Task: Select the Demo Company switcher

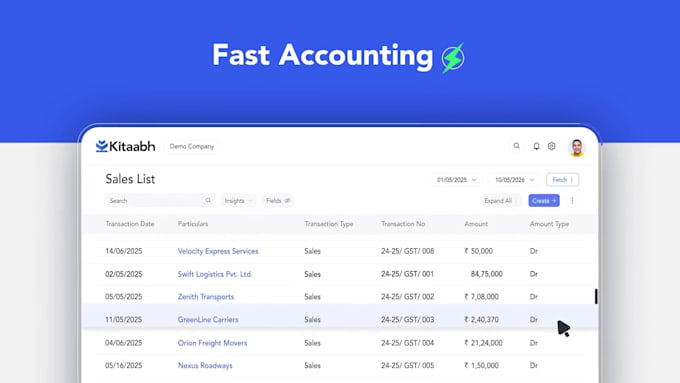Action: [192, 147]
